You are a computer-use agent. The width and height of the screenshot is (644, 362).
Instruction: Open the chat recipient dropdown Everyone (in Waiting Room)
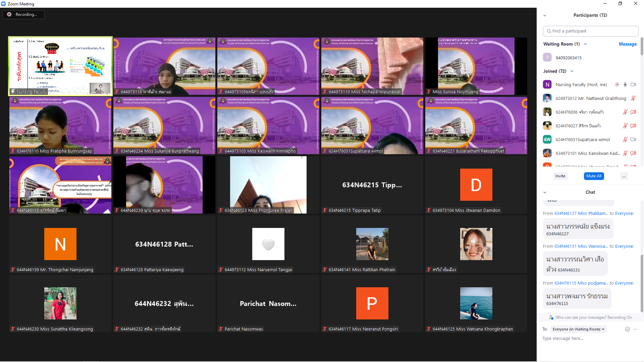578,329
